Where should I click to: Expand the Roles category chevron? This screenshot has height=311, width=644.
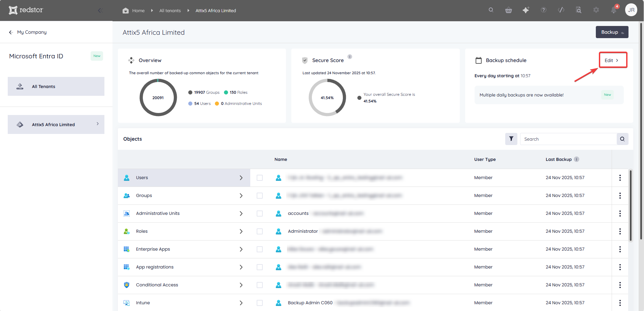pyautogui.click(x=241, y=231)
